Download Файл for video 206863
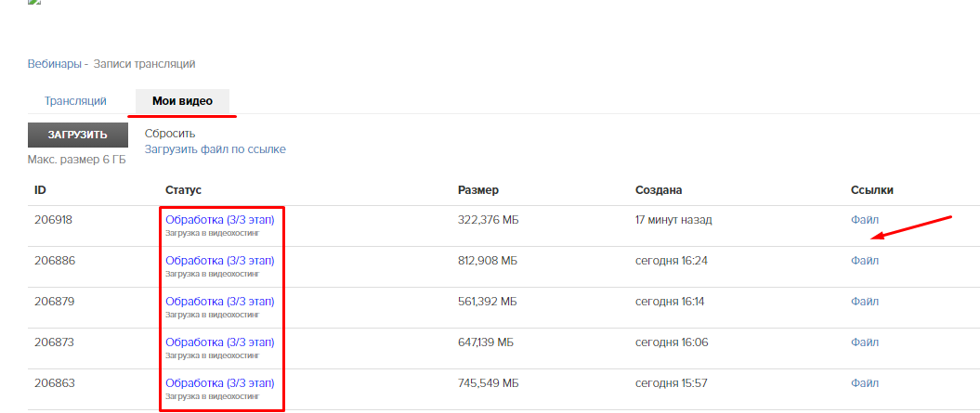This screenshot has width=980, height=413. [x=864, y=383]
